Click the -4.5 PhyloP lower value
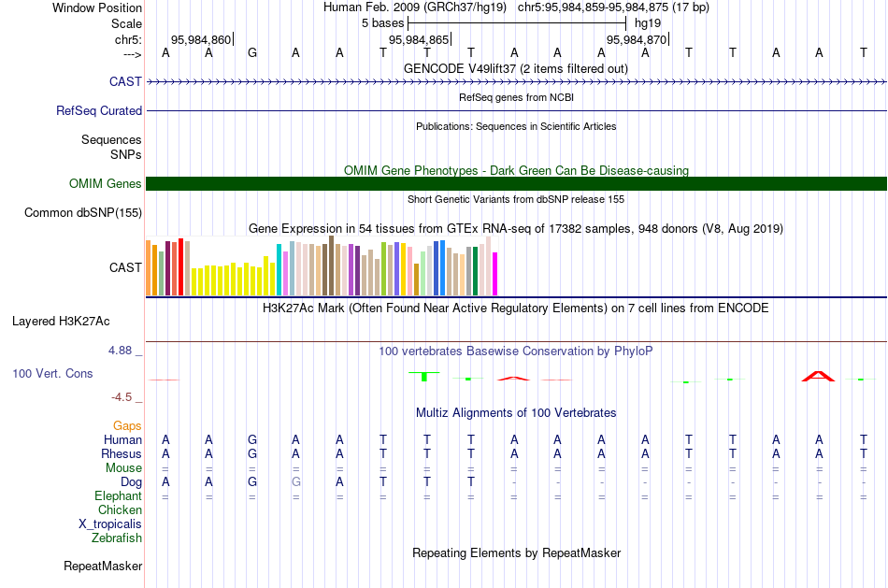 (x=122, y=397)
